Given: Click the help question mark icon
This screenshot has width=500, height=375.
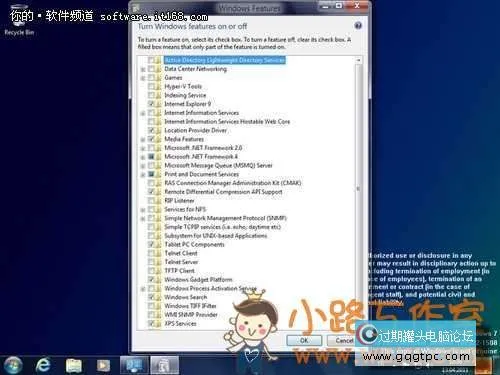Looking at the screenshot, I should [x=358, y=26].
